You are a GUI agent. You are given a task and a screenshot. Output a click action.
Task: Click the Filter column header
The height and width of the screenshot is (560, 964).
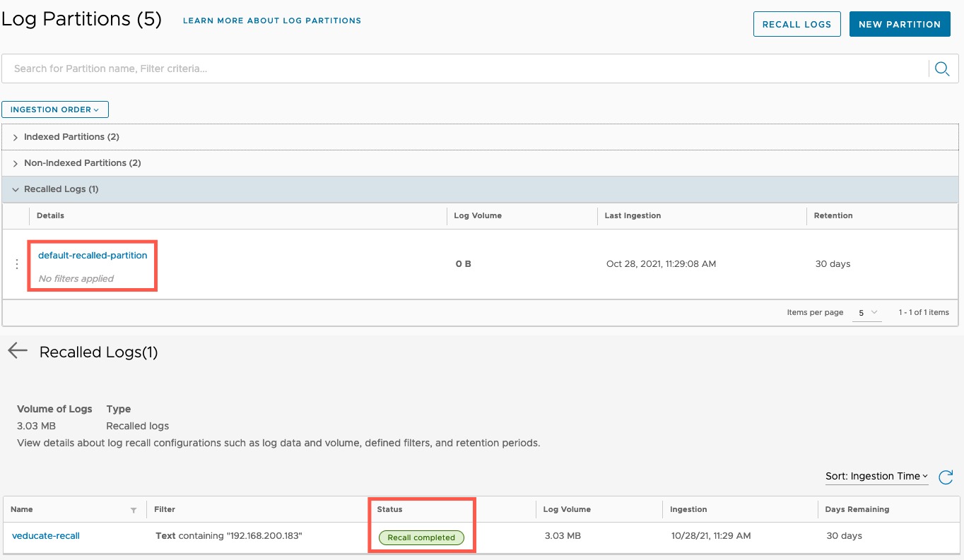point(165,509)
